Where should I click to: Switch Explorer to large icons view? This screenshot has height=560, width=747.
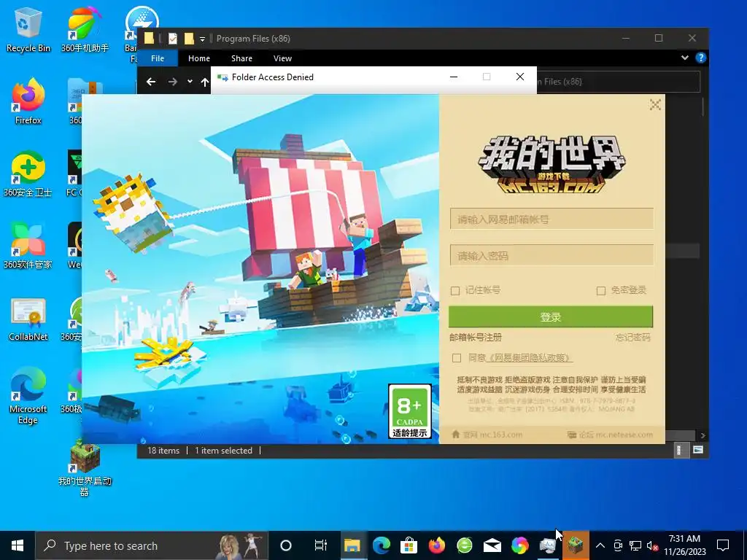[x=697, y=450]
